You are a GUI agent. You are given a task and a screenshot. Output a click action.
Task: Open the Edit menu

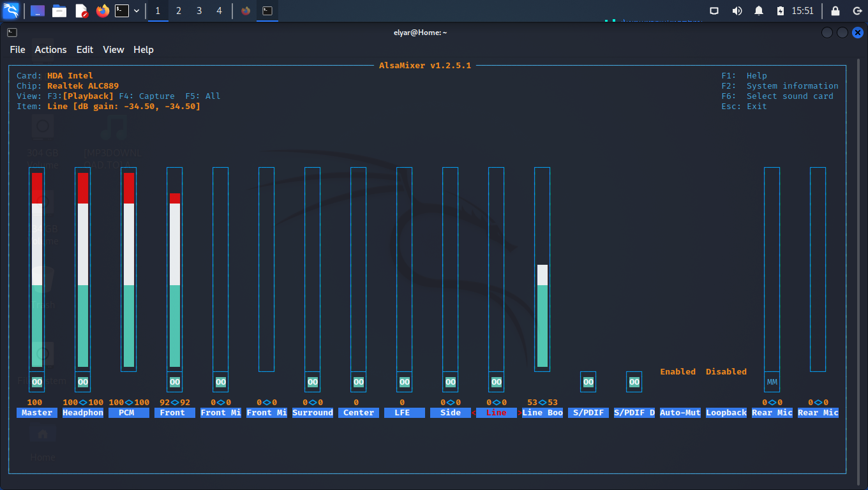(85, 50)
